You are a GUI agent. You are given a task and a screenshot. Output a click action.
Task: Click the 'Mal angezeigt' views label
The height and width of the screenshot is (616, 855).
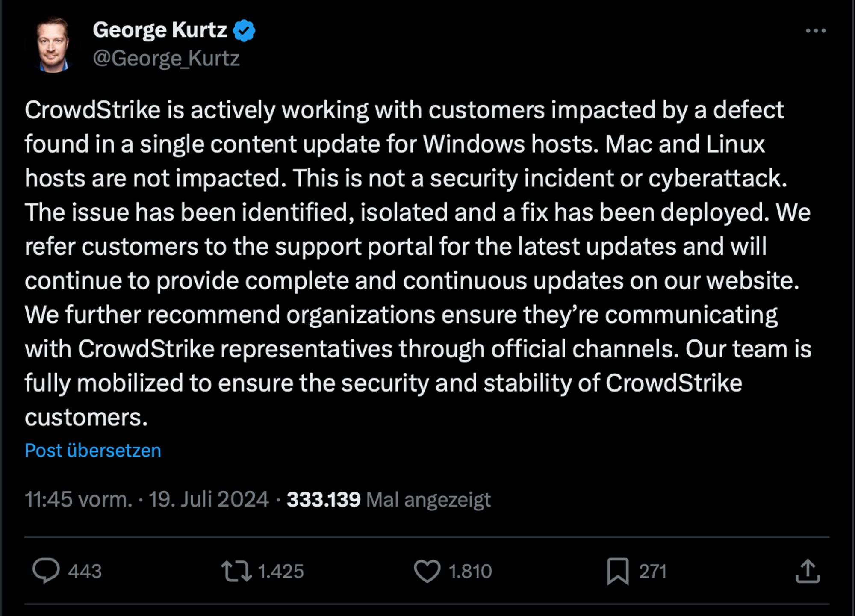pos(428,499)
